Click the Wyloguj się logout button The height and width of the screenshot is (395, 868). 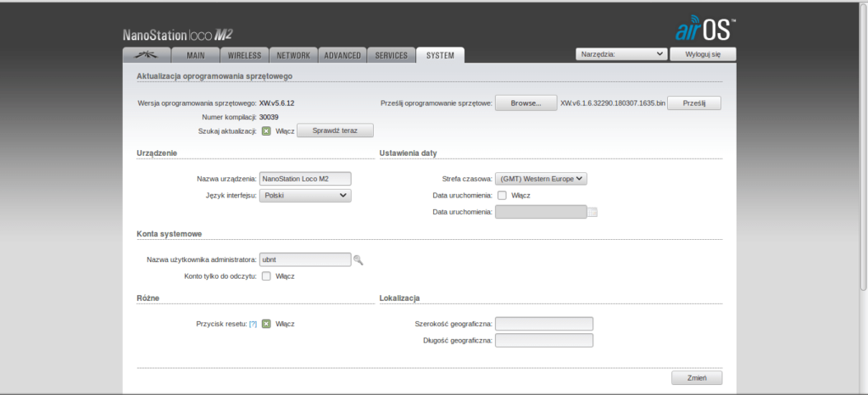(702, 54)
